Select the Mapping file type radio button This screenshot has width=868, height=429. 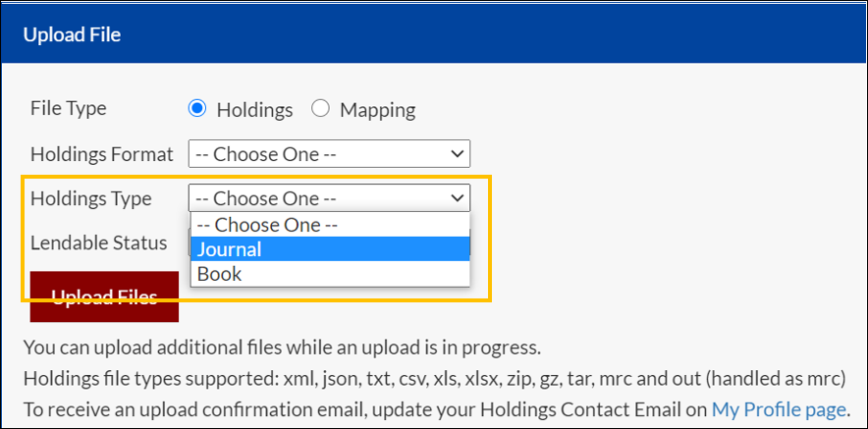(320, 109)
